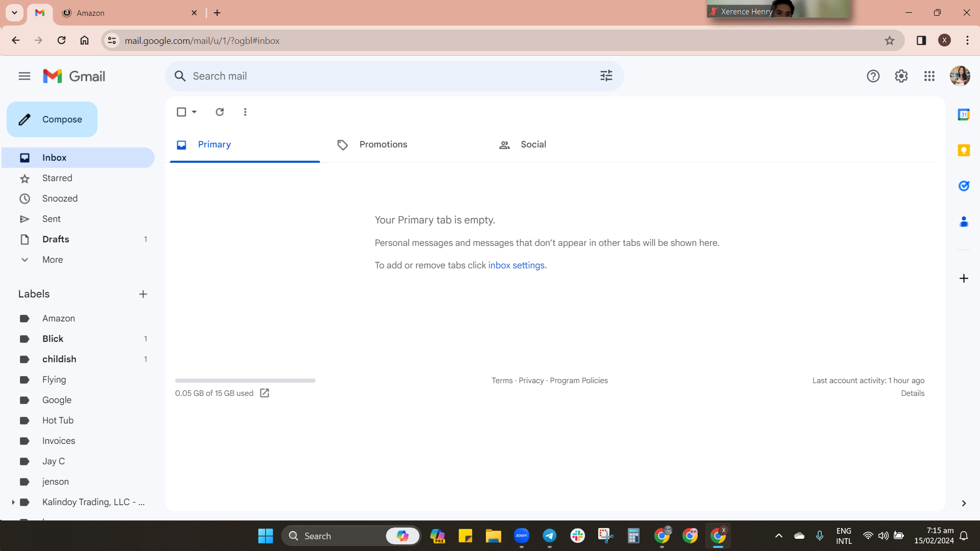Switch to the Primary tab
Image resolution: width=980 pixels, height=551 pixels.
click(245, 145)
